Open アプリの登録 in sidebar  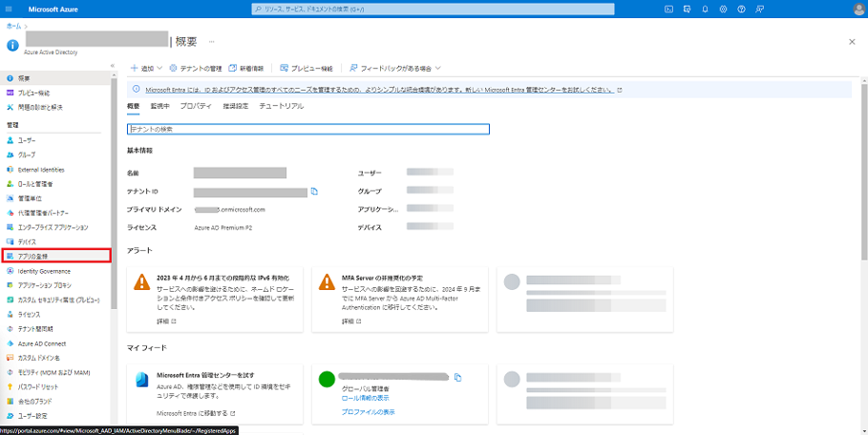55,256
